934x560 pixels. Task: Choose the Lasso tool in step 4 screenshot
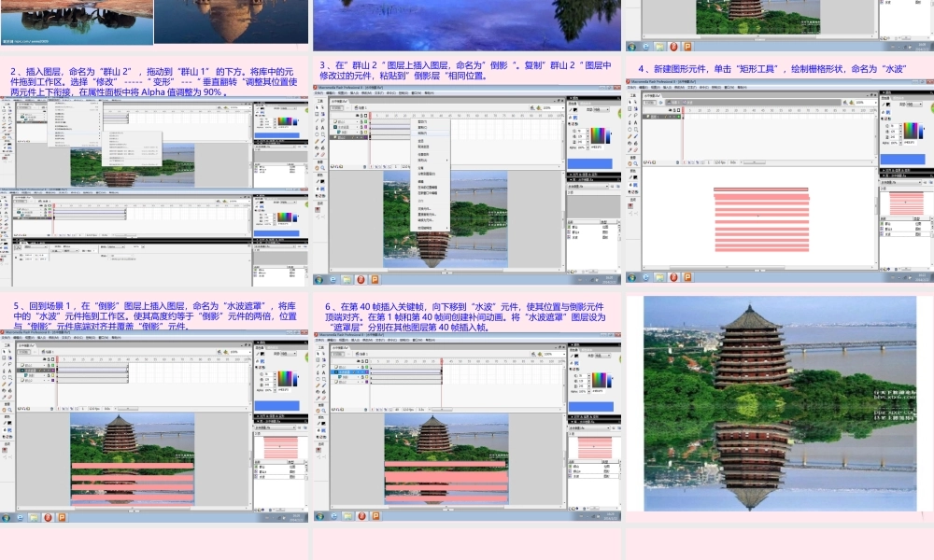click(x=635, y=116)
